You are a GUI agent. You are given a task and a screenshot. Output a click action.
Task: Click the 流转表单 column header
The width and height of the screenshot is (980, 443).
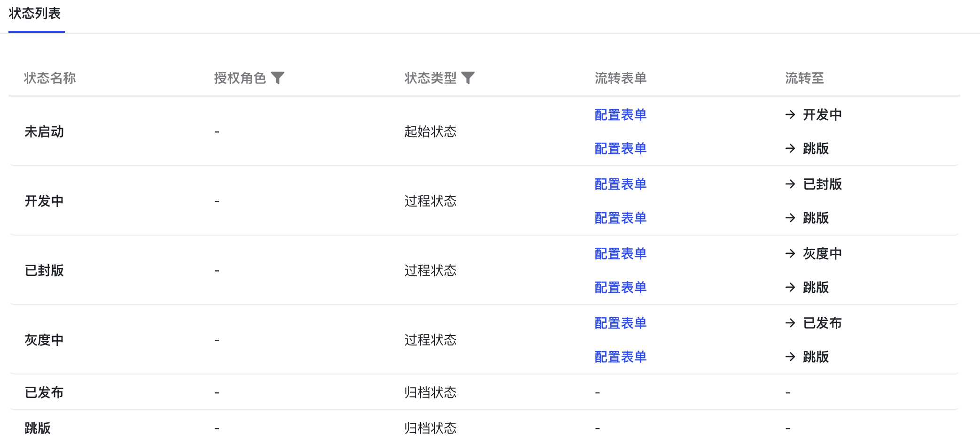pyautogui.click(x=620, y=78)
